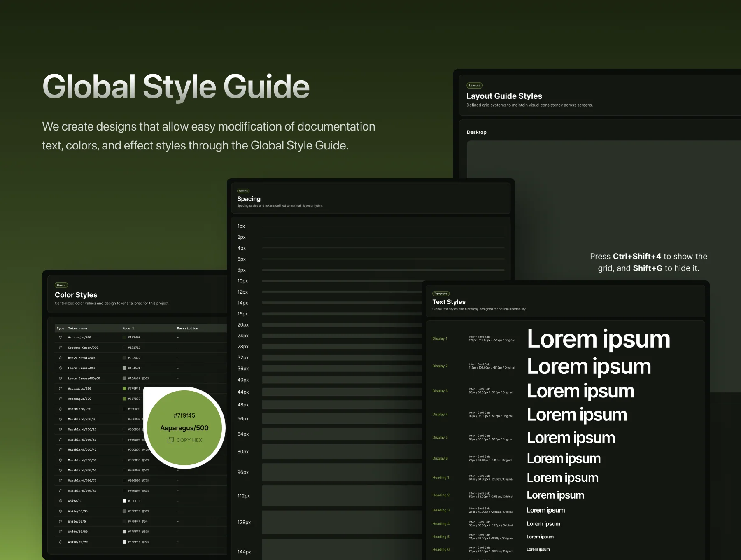The image size is (741, 560).
Task: Select the #617D33 color swatch in Asparagus/600 row
Action: point(124,399)
